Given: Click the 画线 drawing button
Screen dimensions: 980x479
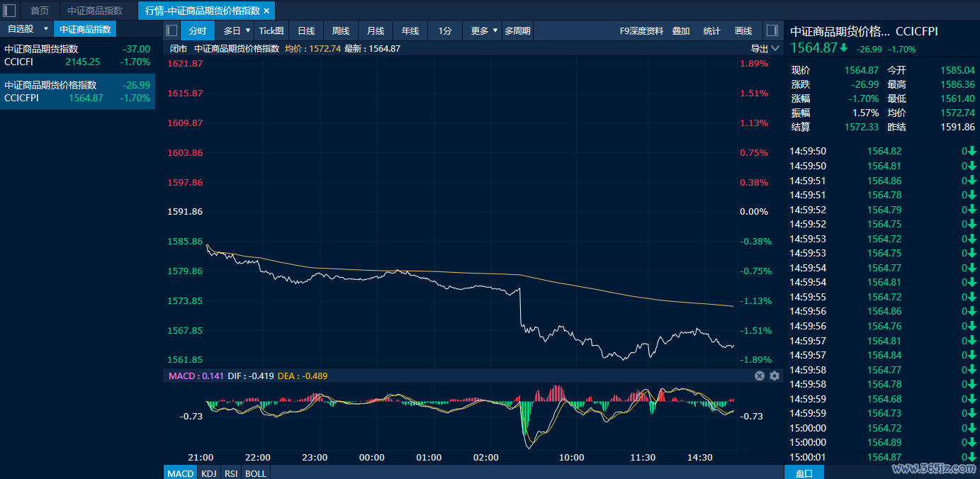Looking at the screenshot, I should point(743,30).
